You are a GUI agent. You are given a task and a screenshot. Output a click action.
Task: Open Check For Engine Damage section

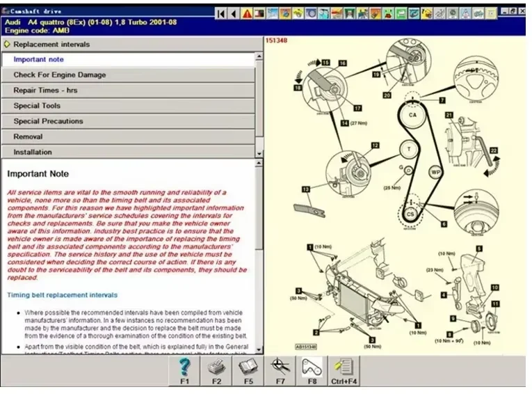click(128, 74)
